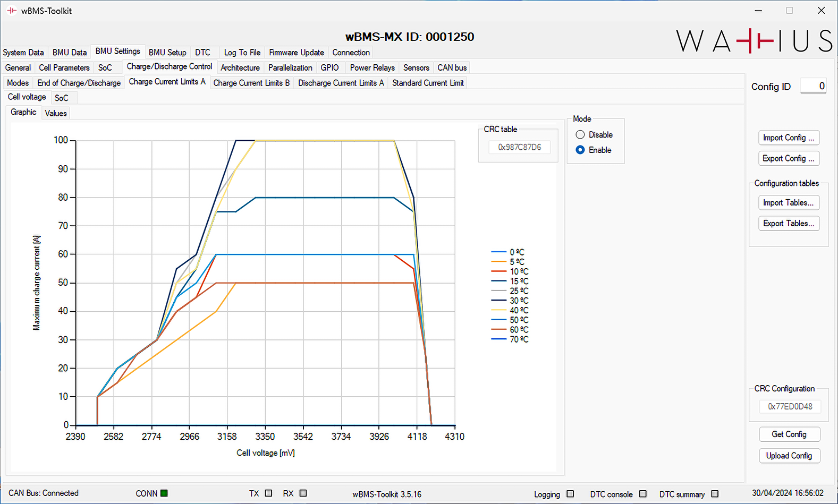Click the green CONN status indicator

pos(164,493)
